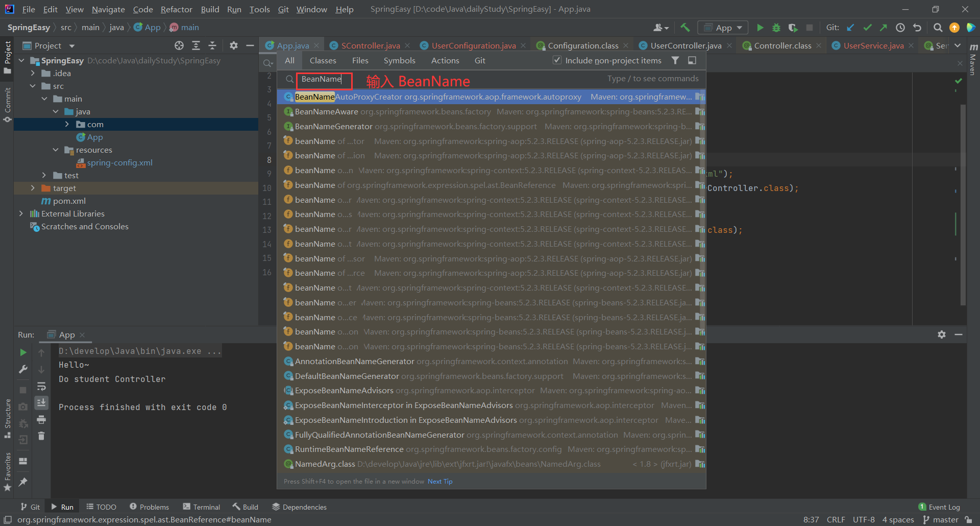Open the Maven side tool window
The width and height of the screenshot is (980, 526).
(973, 60)
